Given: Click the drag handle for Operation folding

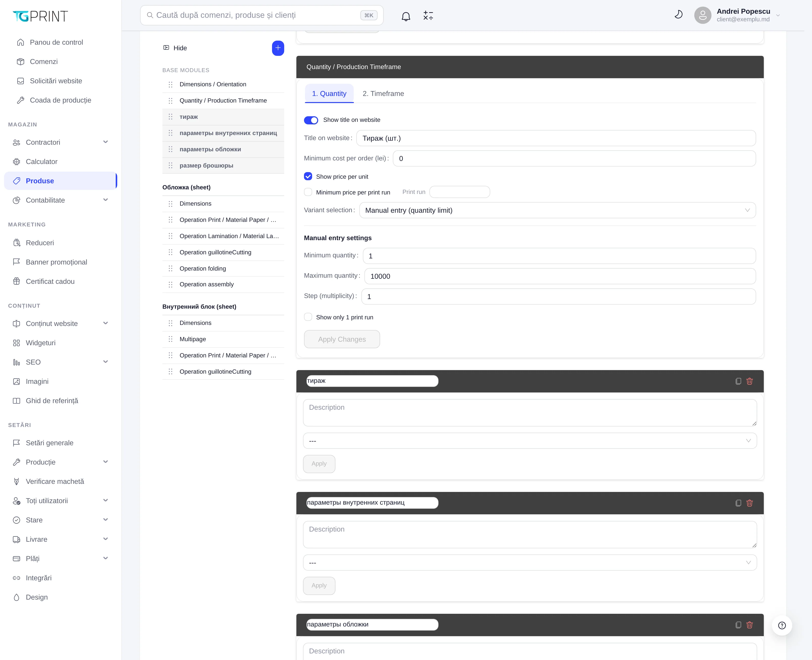Looking at the screenshot, I should pyautogui.click(x=171, y=268).
